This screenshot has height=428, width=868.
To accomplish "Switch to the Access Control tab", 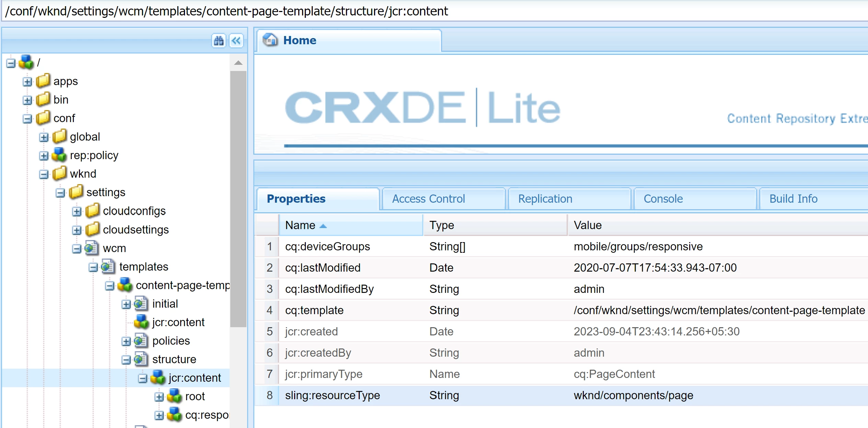I will [x=428, y=199].
